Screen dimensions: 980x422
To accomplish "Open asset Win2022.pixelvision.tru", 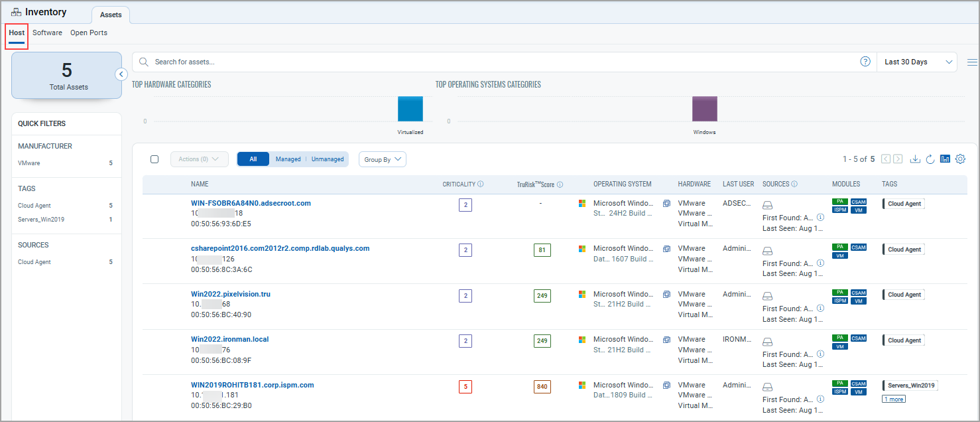I will (x=230, y=294).
